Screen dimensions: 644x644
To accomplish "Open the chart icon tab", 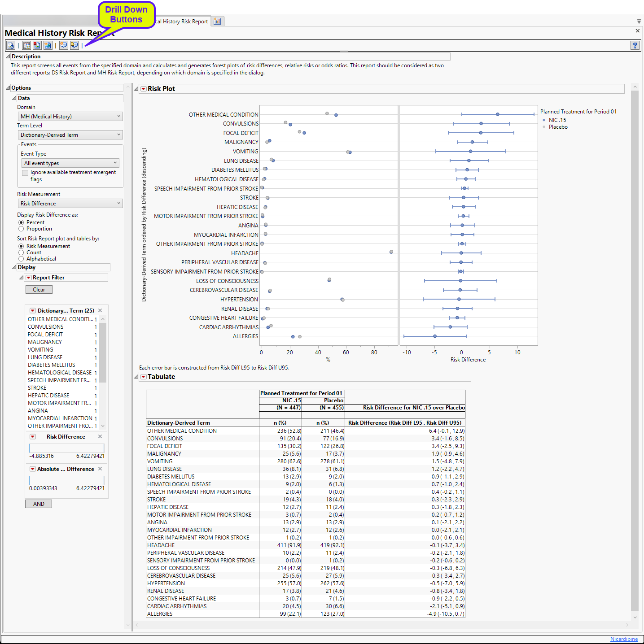I will click(217, 21).
